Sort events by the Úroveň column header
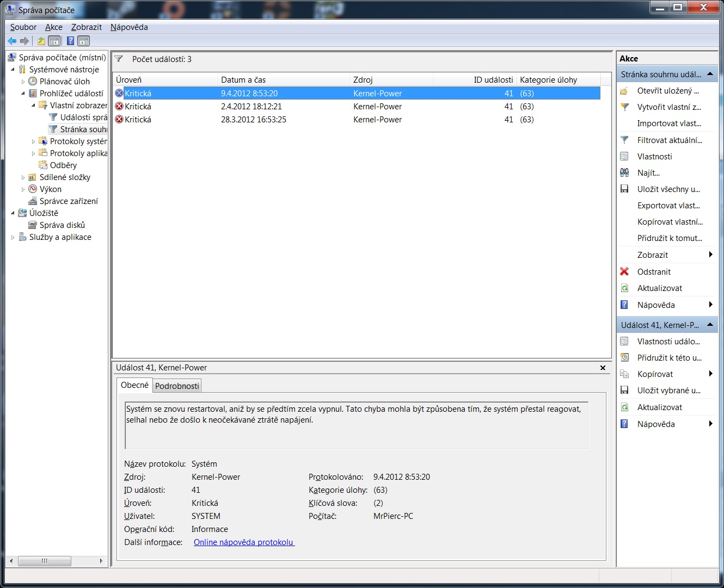This screenshot has height=588, width=724. 165,80
